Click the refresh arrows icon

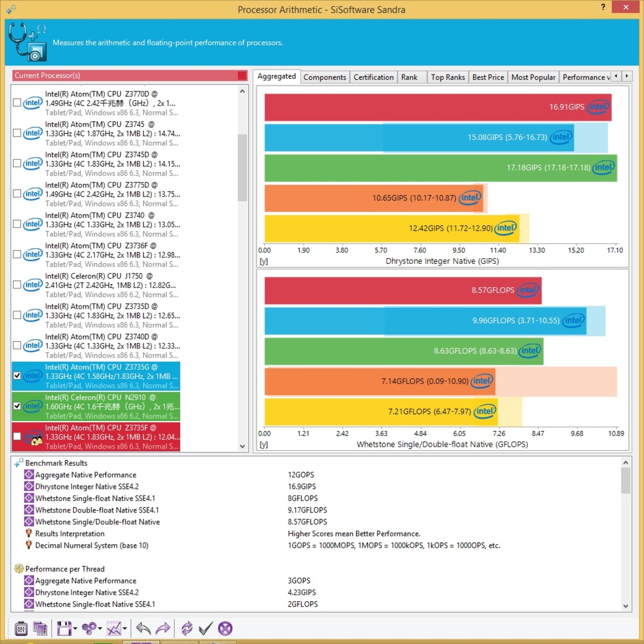(187, 628)
